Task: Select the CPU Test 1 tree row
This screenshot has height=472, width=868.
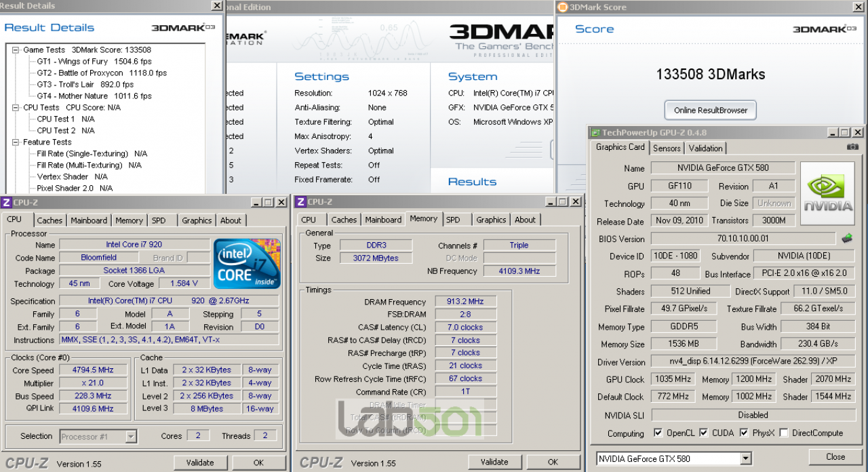Action: (x=66, y=119)
